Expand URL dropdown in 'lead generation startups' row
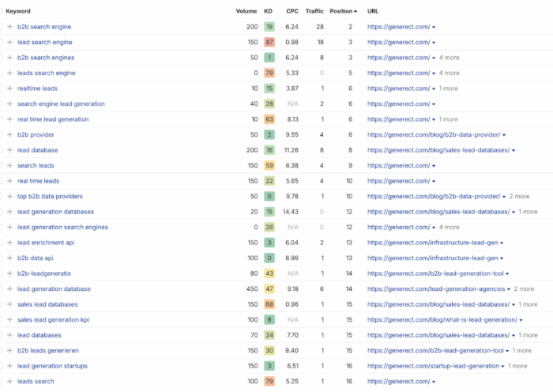This screenshot has width=553, height=392. pos(503,366)
